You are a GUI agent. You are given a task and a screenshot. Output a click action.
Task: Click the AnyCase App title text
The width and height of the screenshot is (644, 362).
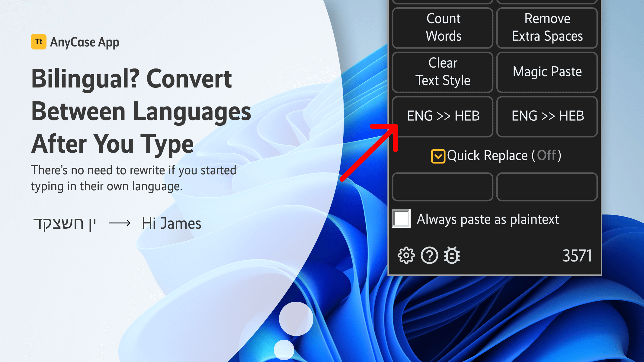pos(85,42)
